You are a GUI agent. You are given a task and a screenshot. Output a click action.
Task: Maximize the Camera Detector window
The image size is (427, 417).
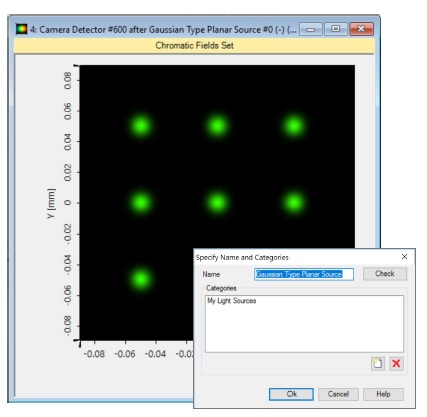pyautogui.click(x=336, y=29)
